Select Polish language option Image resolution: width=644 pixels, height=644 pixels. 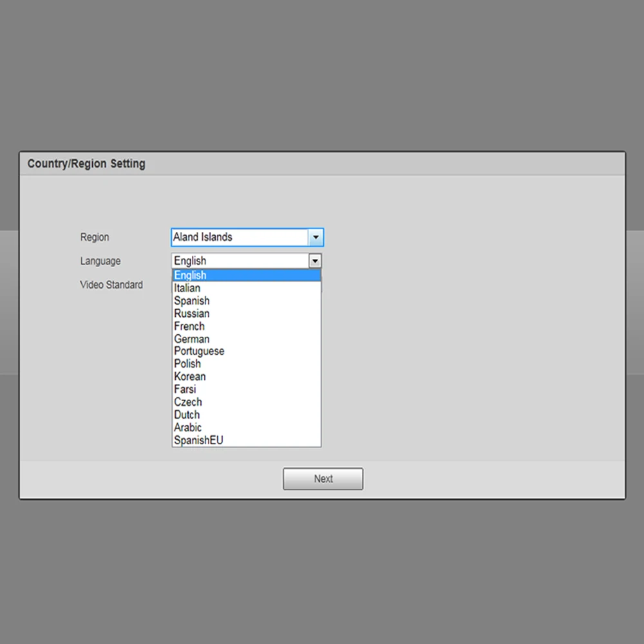coord(247,363)
